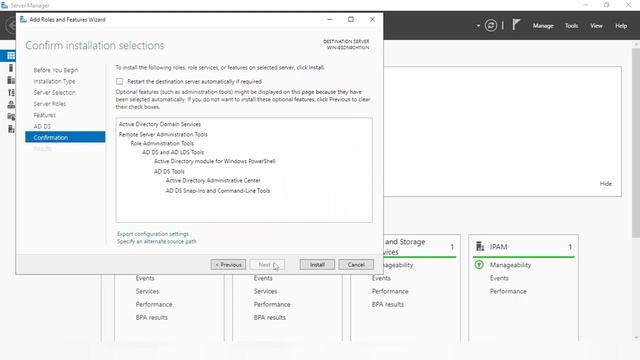Go to the AD DS wizard step
Image resolution: width=640 pixels, height=360 pixels.
tap(42, 126)
